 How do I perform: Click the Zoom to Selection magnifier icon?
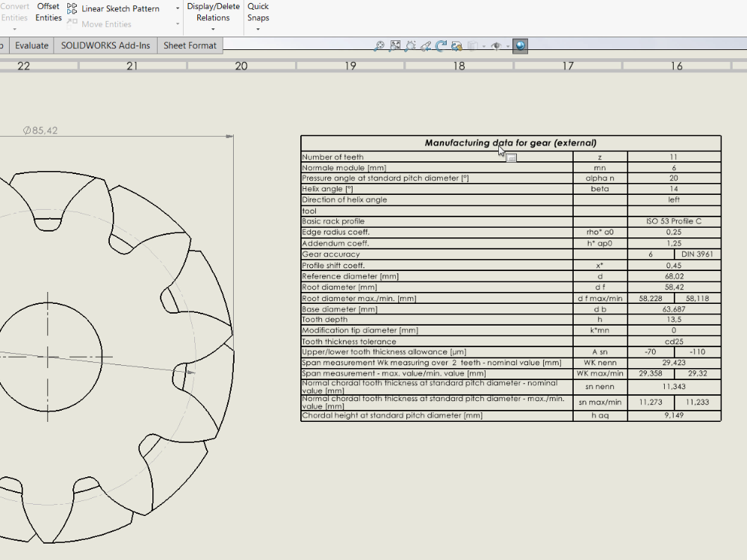pyautogui.click(x=410, y=46)
